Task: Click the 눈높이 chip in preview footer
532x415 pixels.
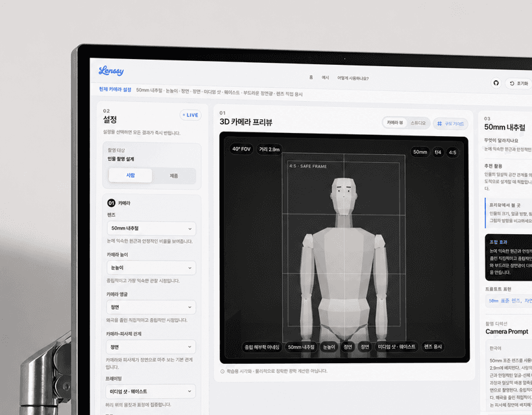Action: tap(329, 347)
